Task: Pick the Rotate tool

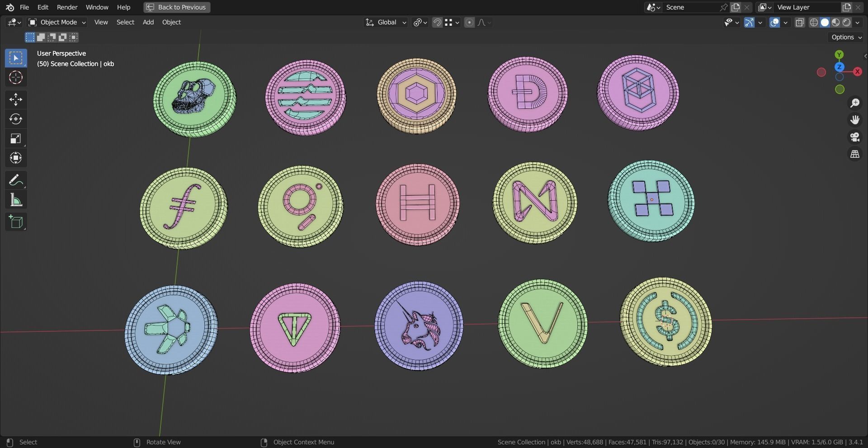Action: click(x=16, y=119)
